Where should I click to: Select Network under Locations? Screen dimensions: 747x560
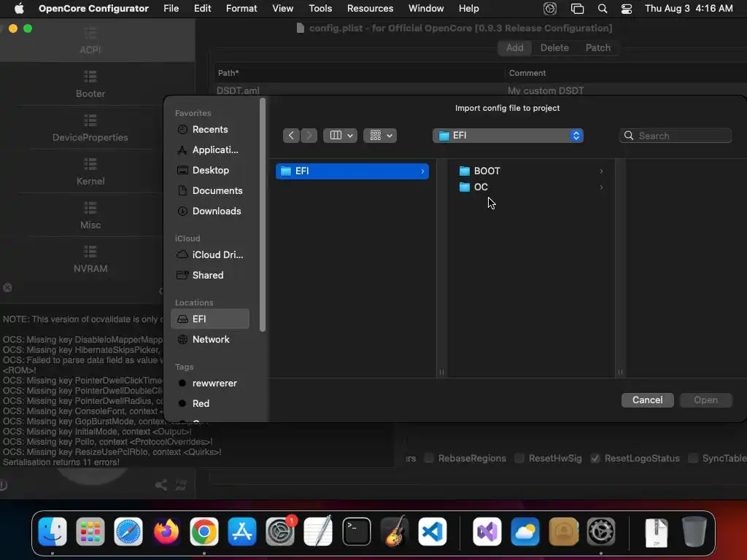tap(209, 340)
